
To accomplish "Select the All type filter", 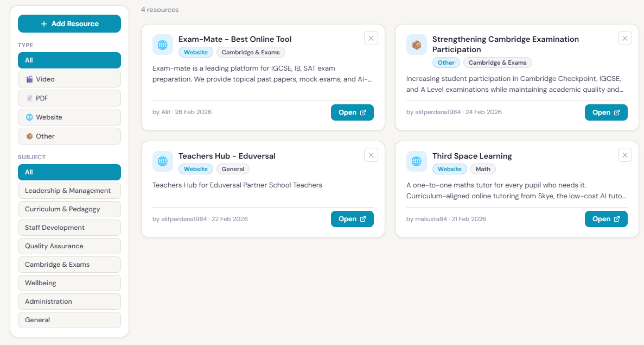I will tap(69, 60).
